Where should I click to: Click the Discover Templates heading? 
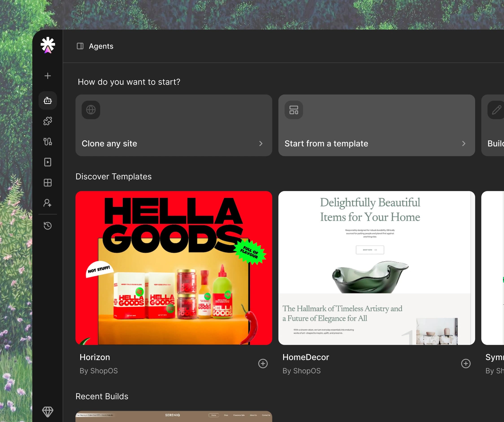pyautogui.click(x=113, y=177)
